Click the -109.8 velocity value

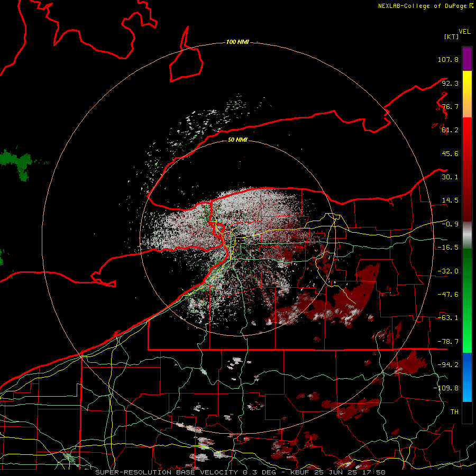point(446,388)
